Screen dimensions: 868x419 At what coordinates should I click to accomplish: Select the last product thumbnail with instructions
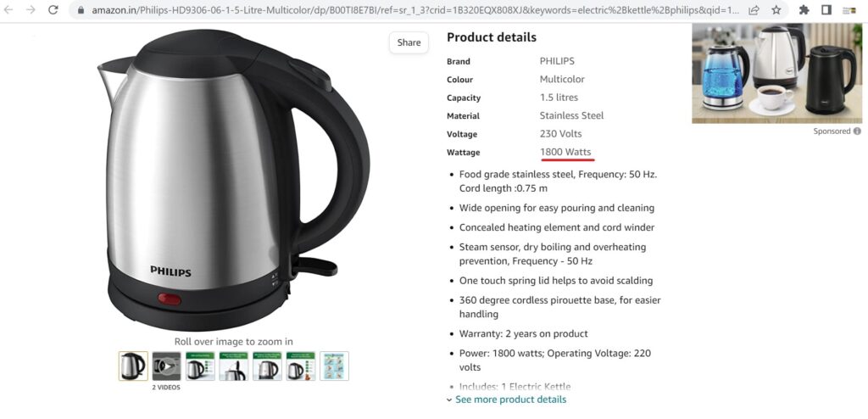click(x=334, y=366)
